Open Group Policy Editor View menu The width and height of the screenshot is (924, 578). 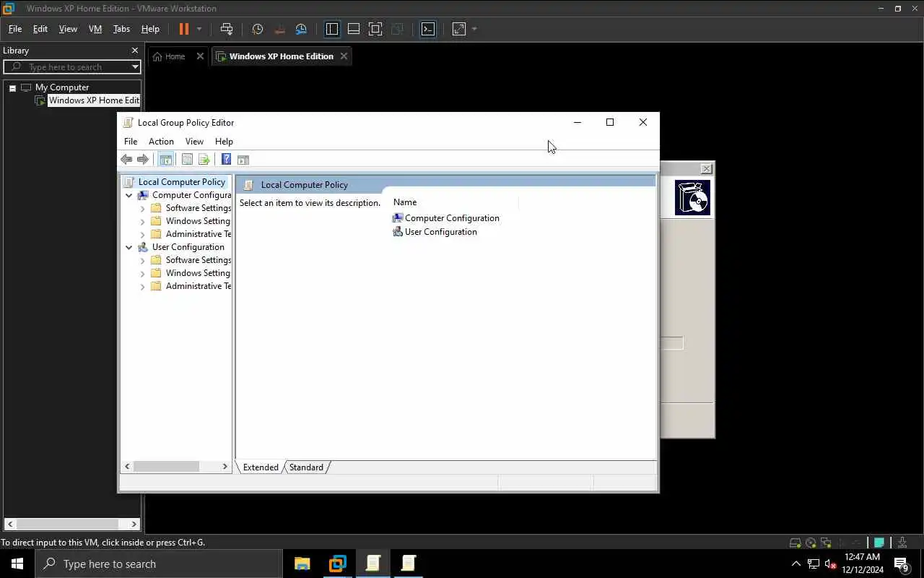pyautogui.click(x=194, y=142)
